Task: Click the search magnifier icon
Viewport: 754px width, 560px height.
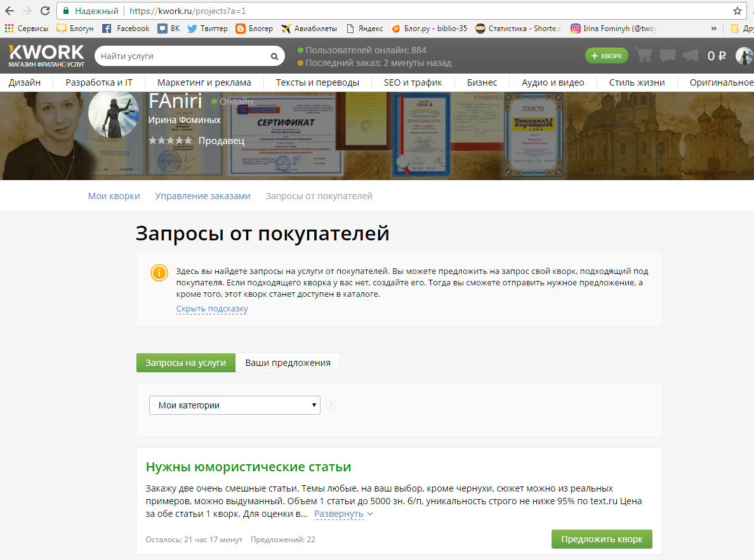Action: (274, 56)
